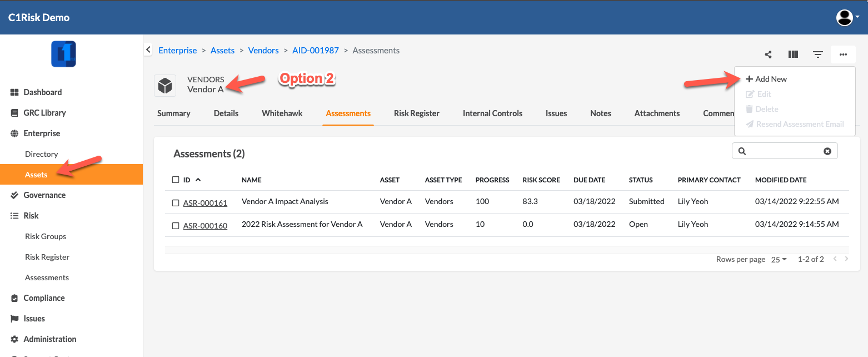This screenshot has width=868, height=357.
Task: Tick the select-all checkbox in the header
Action: click(176, 180)
